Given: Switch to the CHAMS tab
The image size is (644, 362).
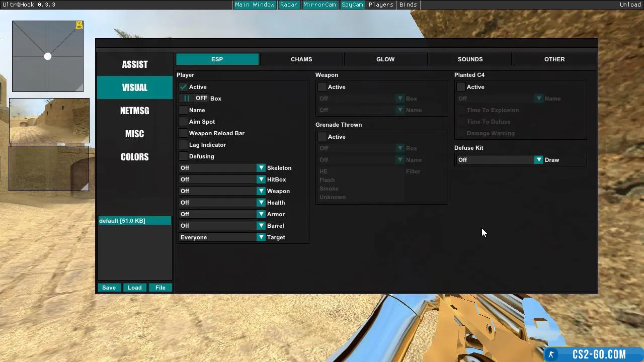Looking at the screenshot, I should [x=301, y=59].
